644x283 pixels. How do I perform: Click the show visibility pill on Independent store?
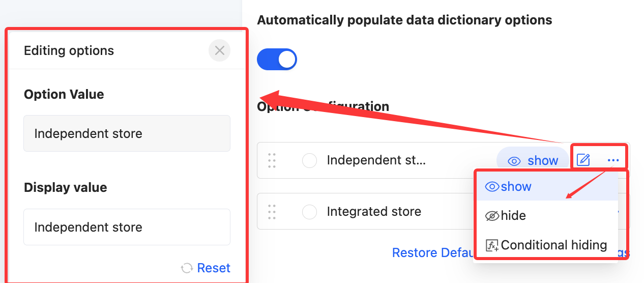[533, 161]
